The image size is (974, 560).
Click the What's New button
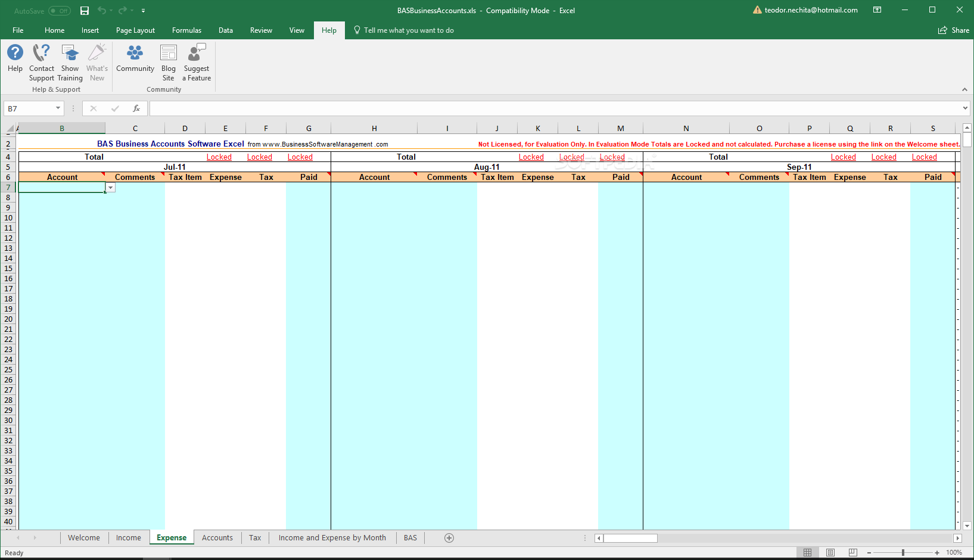click(97, 63)
